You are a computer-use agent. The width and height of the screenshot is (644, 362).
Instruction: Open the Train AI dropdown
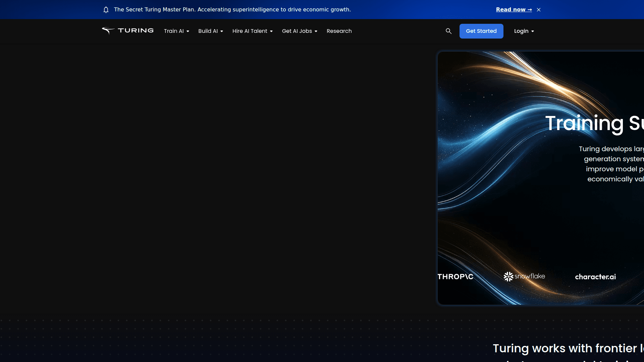coord(176,31)
